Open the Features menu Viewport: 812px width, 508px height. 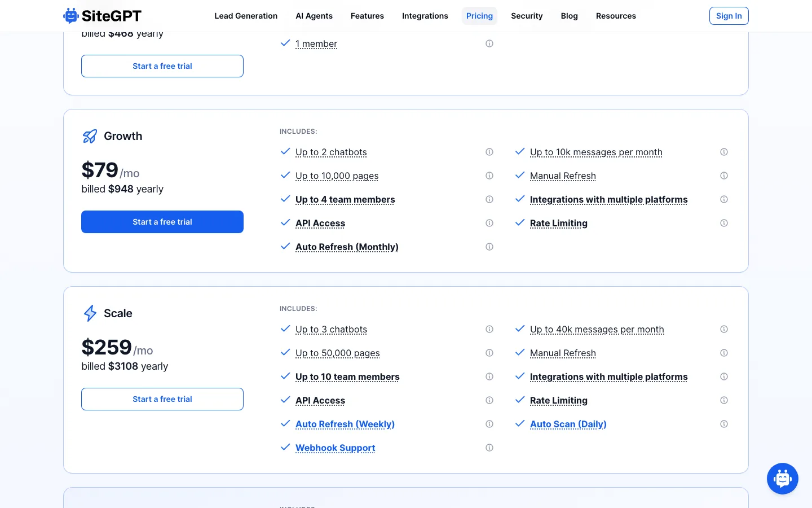(367, 16)
